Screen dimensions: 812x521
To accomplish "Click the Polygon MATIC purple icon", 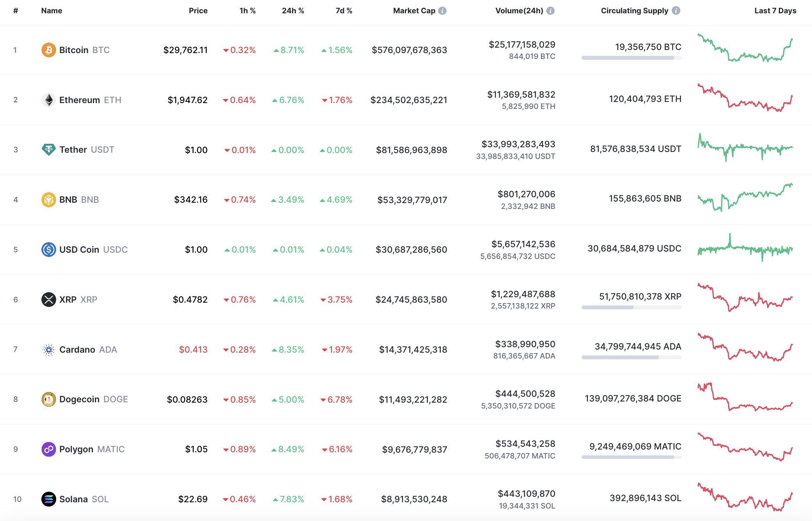I will click(48, 449).
